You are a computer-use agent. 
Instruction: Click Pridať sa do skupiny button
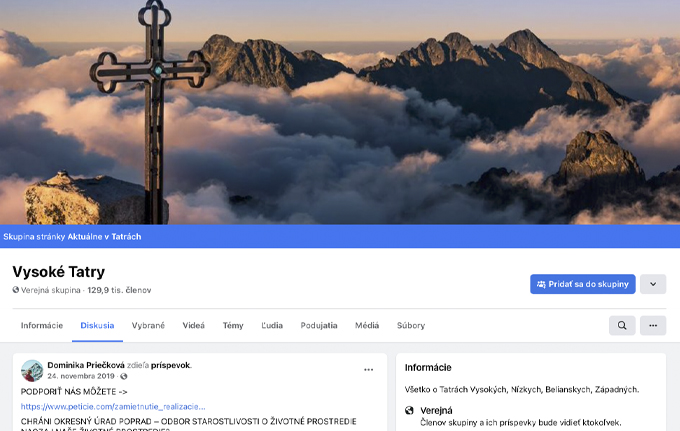[x=582, y=284]
